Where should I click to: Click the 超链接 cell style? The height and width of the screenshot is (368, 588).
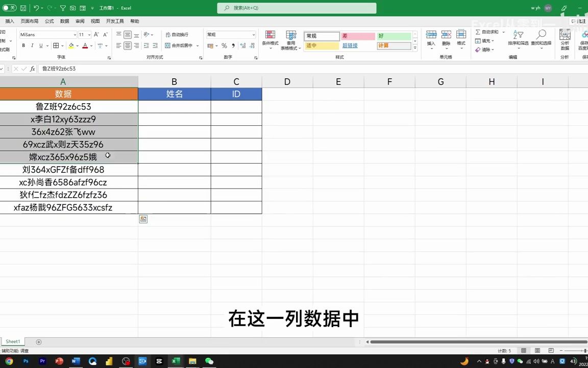(x=350, y=45)
